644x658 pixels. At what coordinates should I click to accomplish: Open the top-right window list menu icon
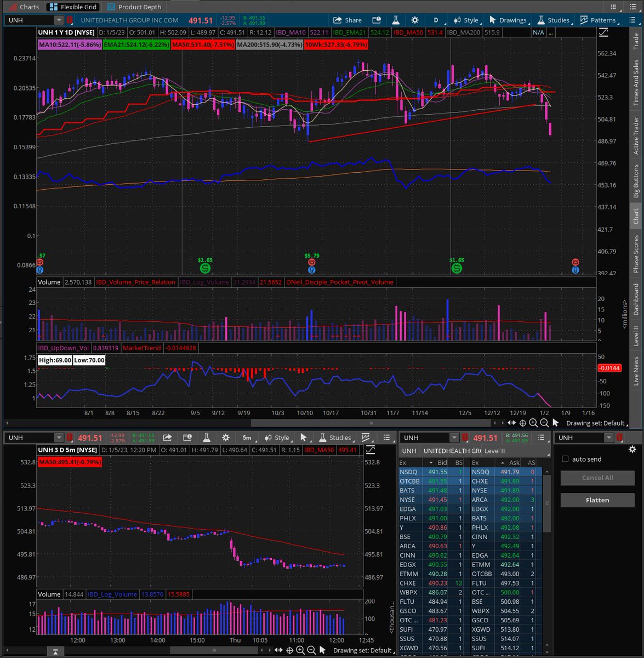634,7
